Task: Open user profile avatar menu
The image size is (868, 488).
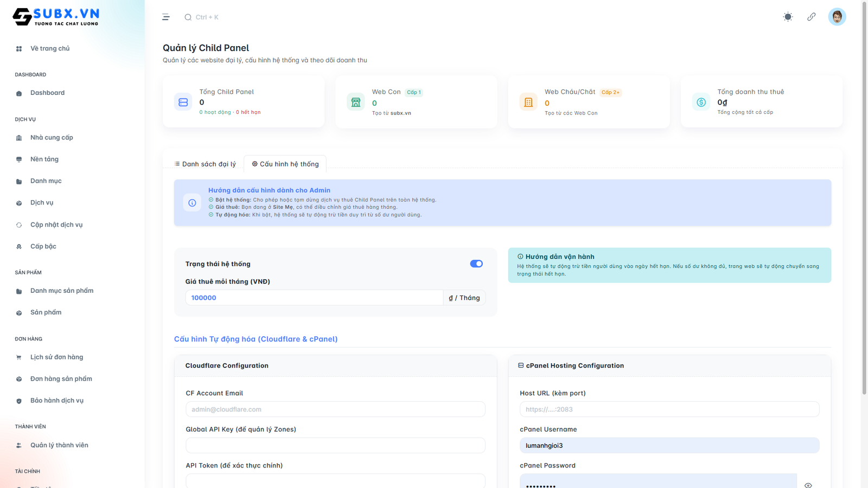Action: (x=837, y=17)
